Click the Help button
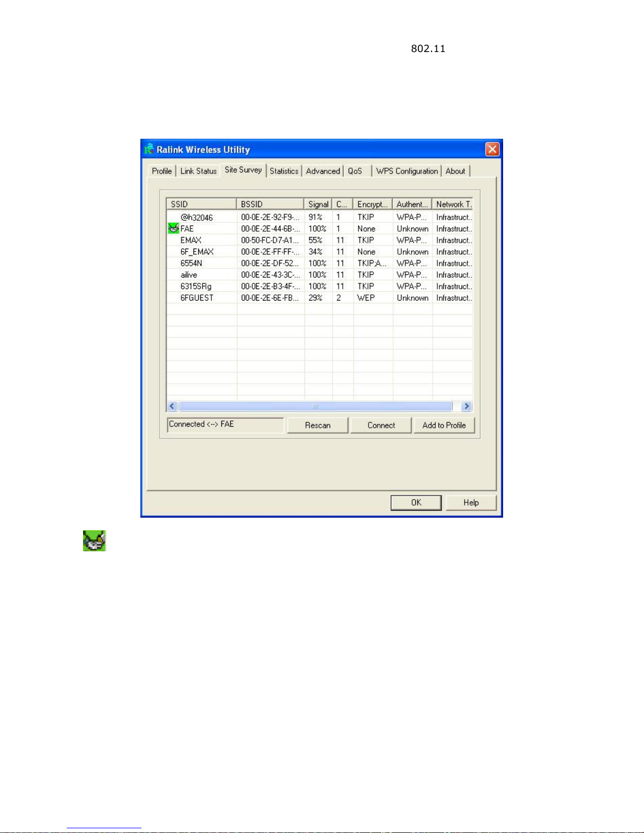644x833 pixels. pos(471,502)
